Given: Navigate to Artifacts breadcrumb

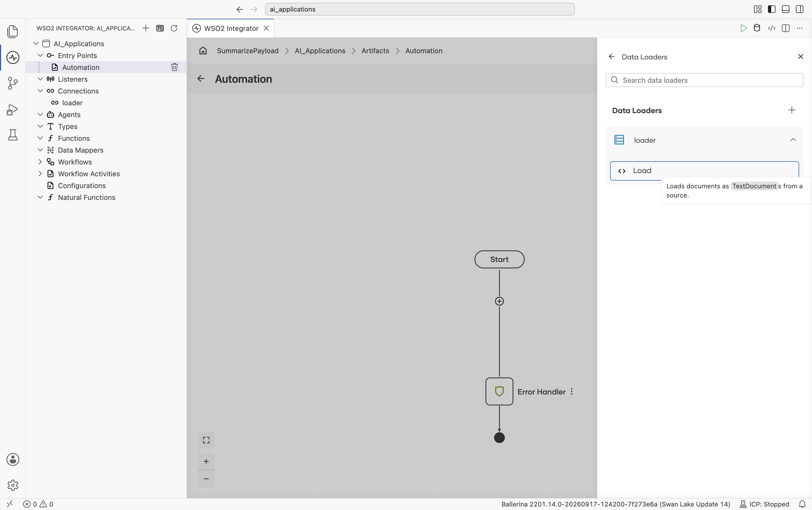Looking at the screenshot, I should (375, 51).
